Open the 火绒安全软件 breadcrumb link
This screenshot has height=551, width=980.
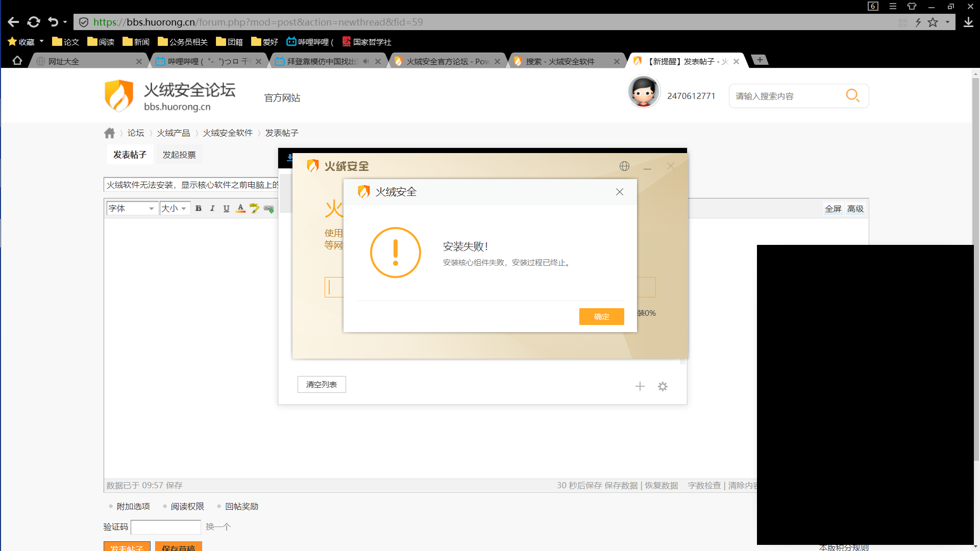click(x=228, y=133)
